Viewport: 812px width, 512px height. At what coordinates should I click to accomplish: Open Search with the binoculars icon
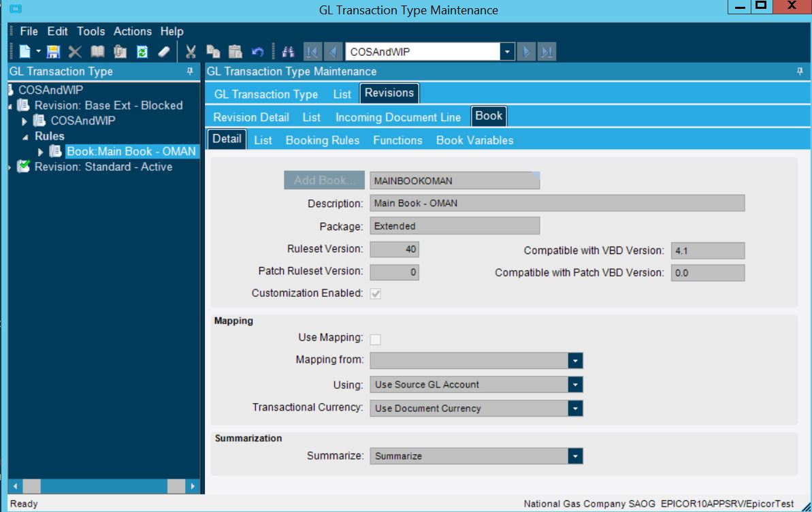288,51
